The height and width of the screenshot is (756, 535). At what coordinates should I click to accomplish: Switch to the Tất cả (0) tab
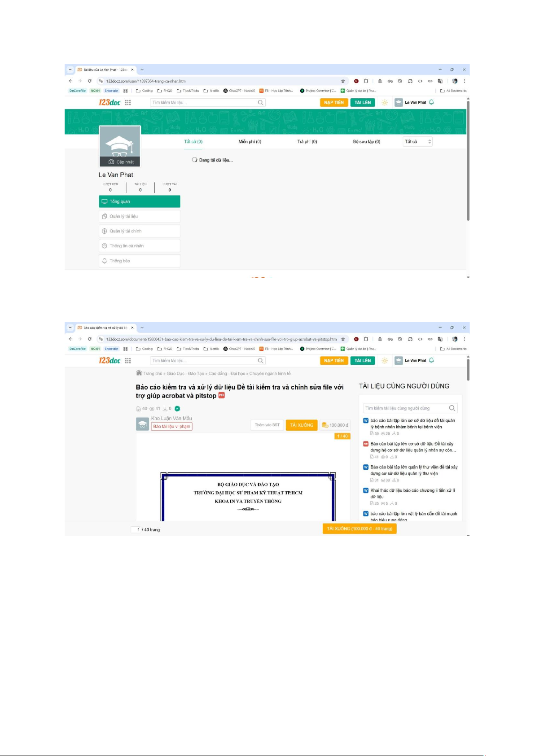(x=193, y=142)
